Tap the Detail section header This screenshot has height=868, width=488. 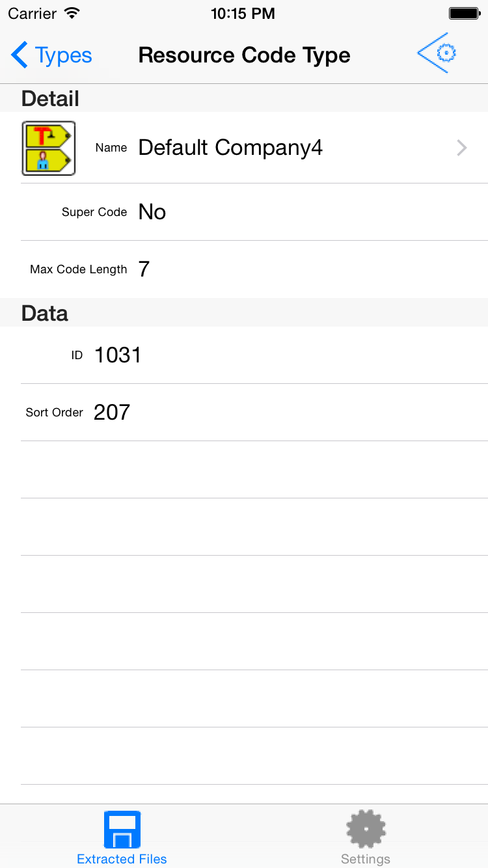point(50,99)
